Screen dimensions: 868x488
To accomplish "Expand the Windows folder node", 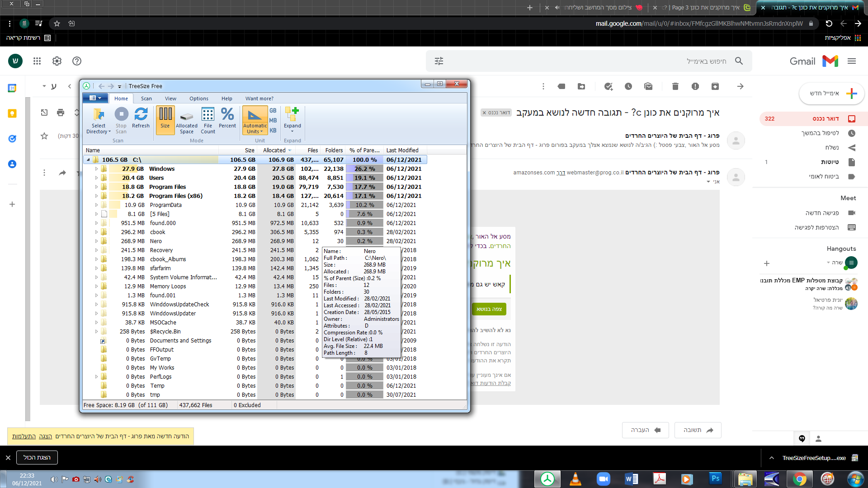I will 96,169.
